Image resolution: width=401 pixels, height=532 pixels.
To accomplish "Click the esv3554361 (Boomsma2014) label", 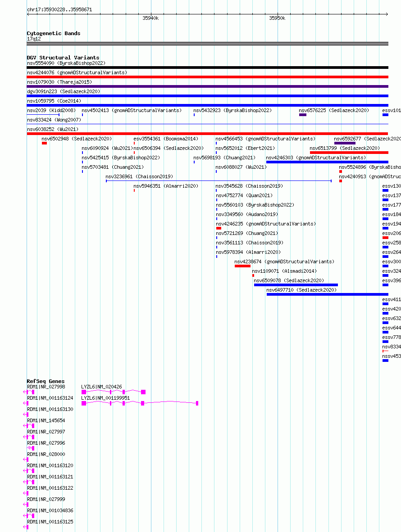I will [x=166, y=139].
